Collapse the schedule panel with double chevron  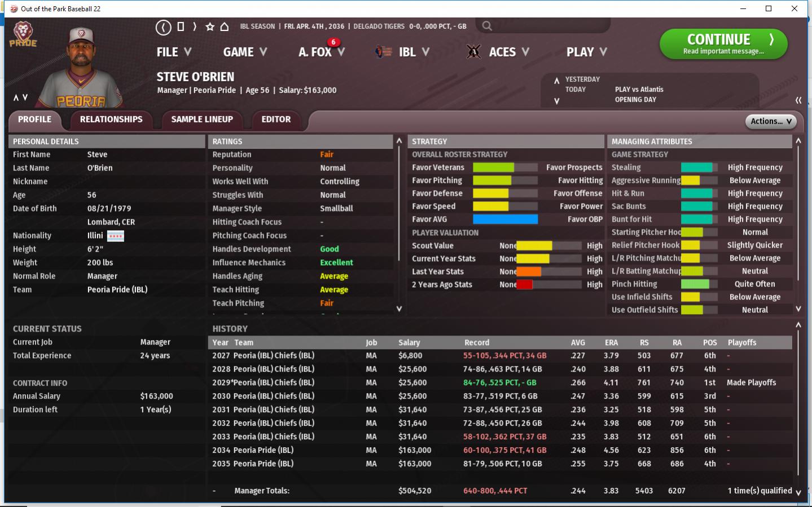pos(798,100)
